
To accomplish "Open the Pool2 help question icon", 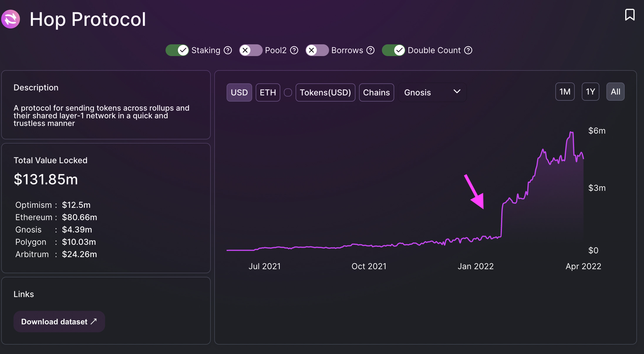I will coord(294,50).
